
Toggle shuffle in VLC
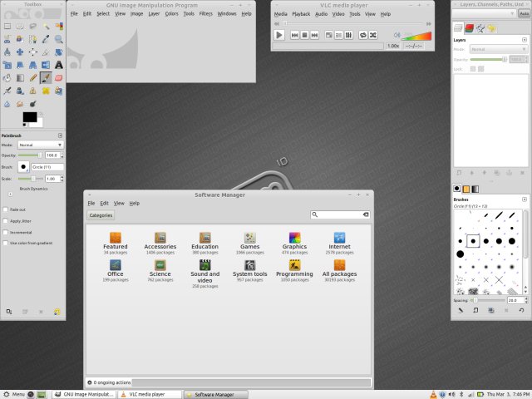(373, 35)
